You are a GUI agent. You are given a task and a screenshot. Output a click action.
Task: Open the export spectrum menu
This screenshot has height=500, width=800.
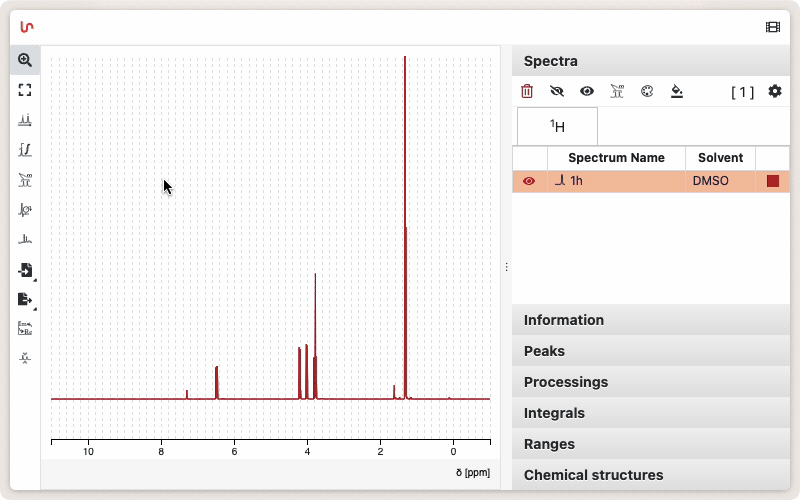tap(25, 299)
